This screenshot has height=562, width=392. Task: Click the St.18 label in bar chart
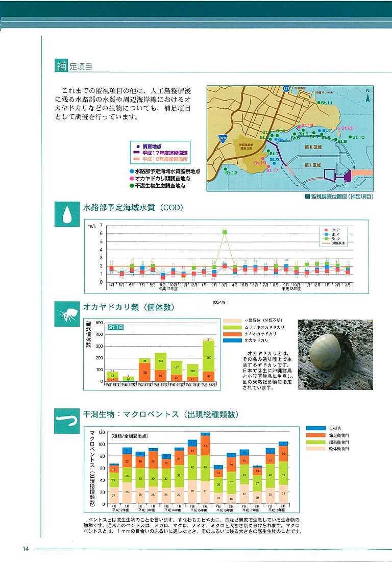115,327
